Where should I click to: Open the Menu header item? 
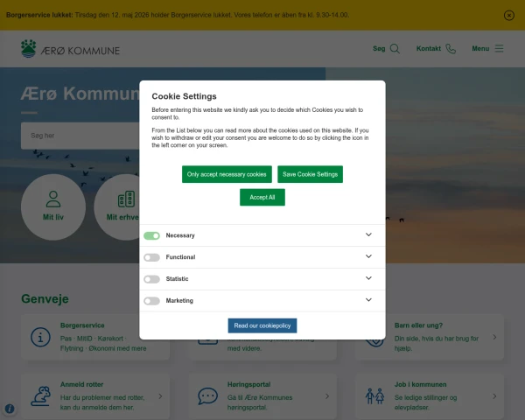coord(487,49)
